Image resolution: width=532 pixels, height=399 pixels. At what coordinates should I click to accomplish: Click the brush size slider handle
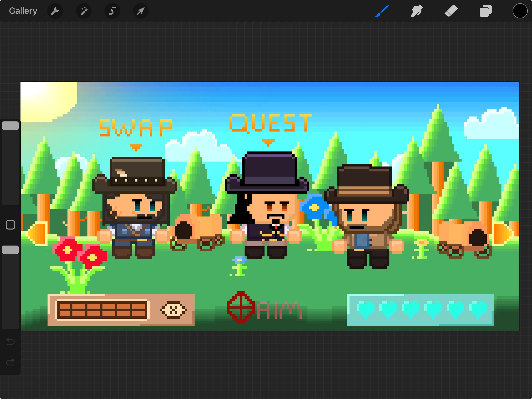click(x=10, y=126)
